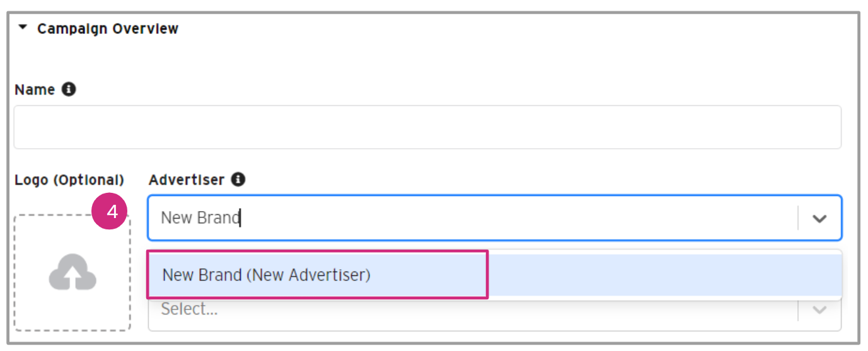Viewport: 868px width, 351px height.
Task: Expand the Select... field chevron arrow
Action: tap(819, 310)
